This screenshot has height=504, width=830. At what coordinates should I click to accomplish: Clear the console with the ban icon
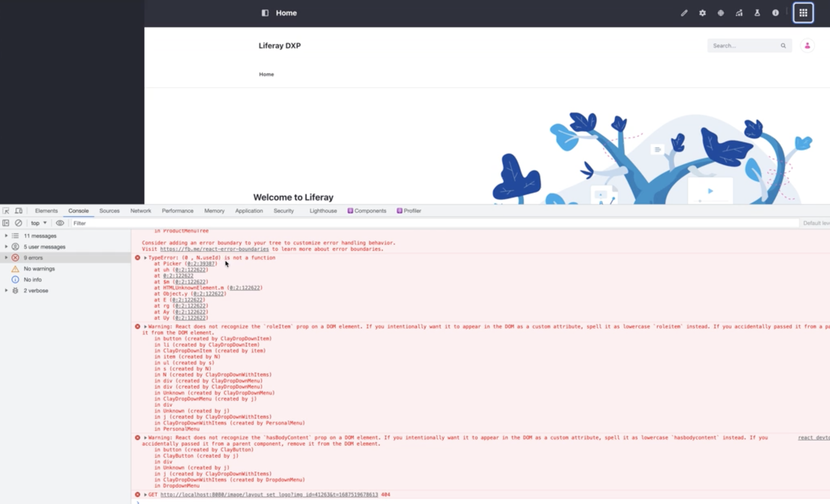tap(19, 223)
